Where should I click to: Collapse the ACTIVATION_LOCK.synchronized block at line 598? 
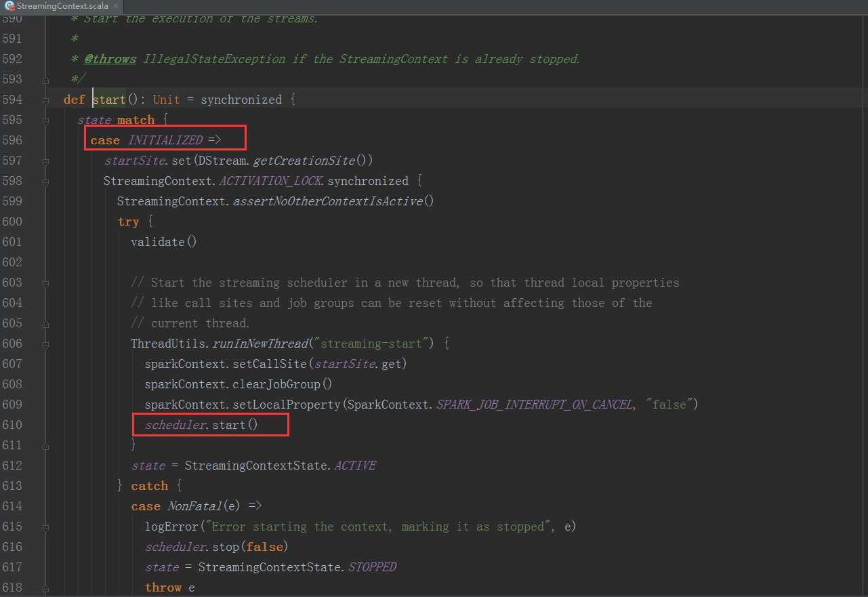tap(46, 181)
